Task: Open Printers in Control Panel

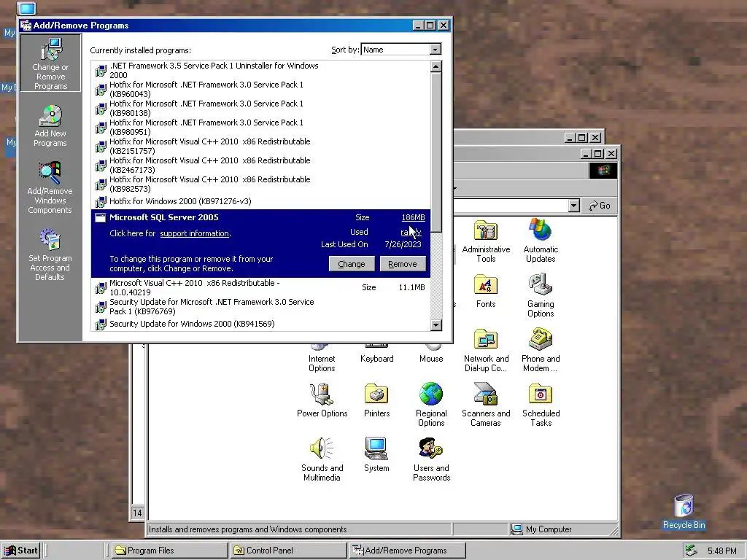Action: (x=377, y=400)
